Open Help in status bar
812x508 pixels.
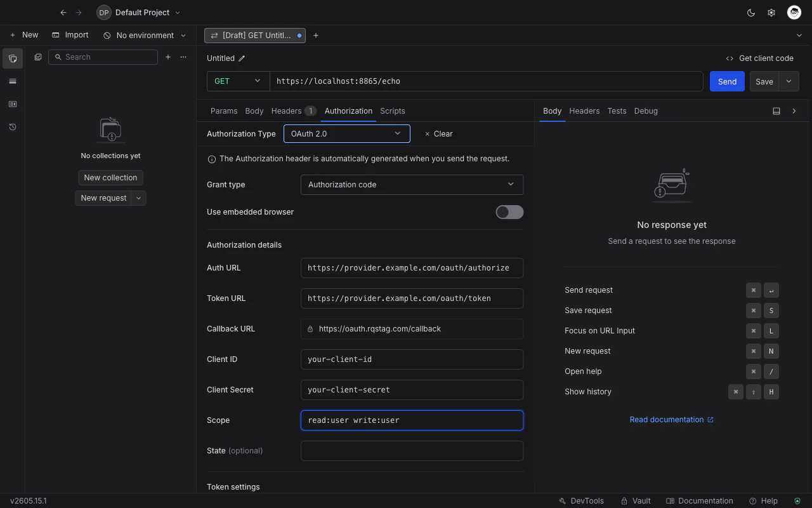coord(763,501)
